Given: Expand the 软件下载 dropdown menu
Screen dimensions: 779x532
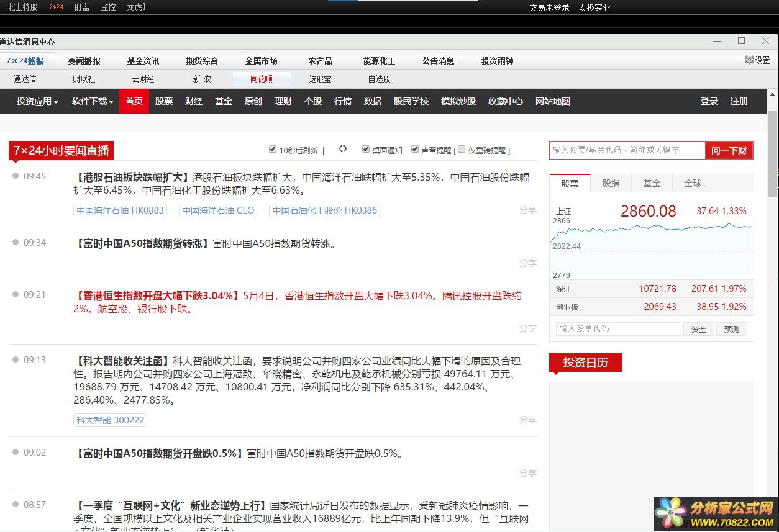Looking at the screenshot, I should coord(93,101).
